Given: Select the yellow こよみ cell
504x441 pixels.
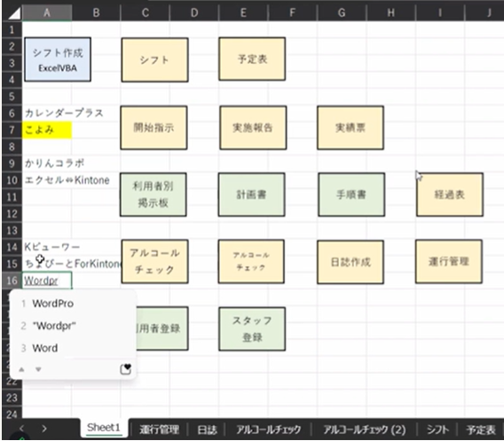Looking at the screenshot, I should click(47, 130).
